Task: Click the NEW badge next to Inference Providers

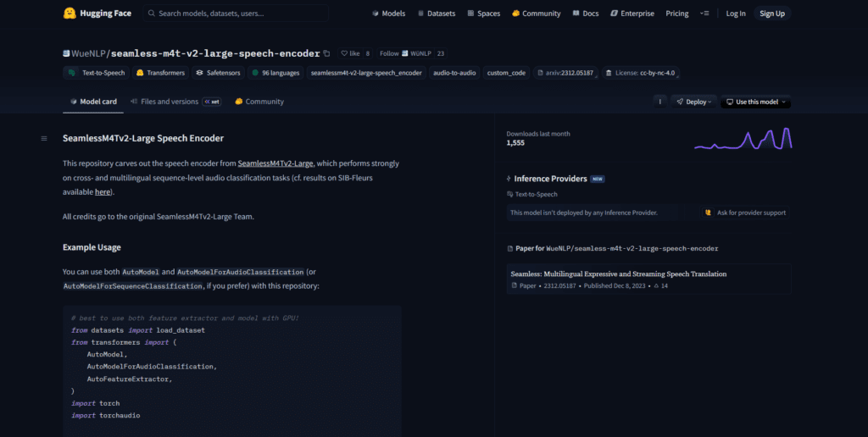Action: click(x=598, y=180)
